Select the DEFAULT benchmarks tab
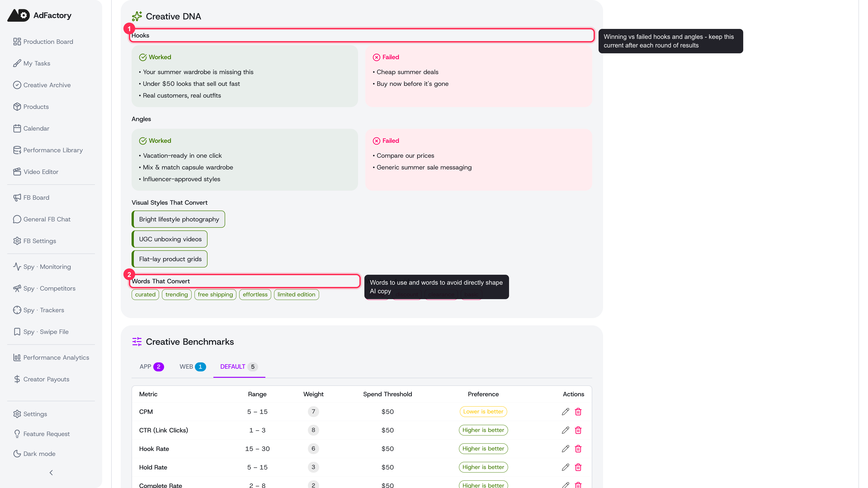 point(239,367)
